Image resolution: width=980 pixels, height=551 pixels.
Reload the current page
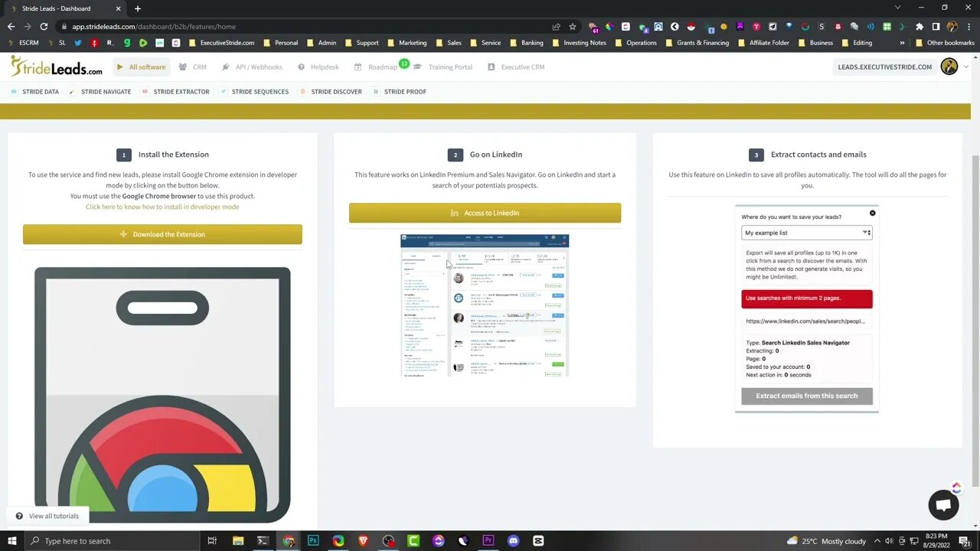[x=44, y=26]
